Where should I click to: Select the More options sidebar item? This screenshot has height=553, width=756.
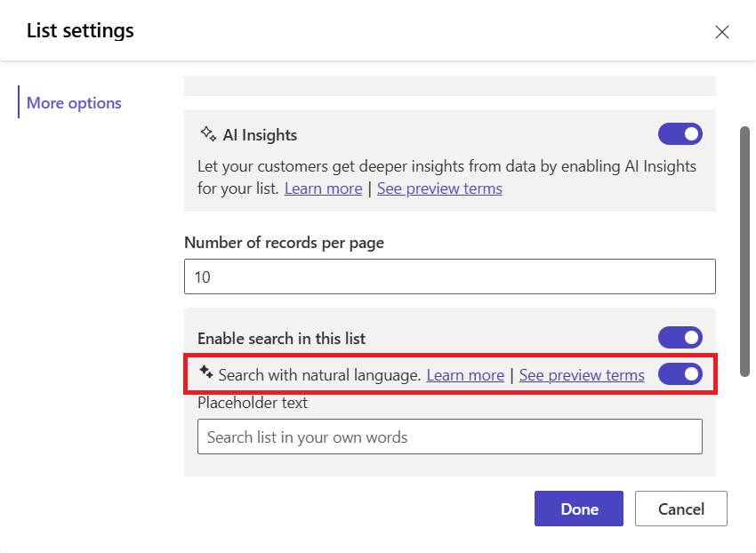pyautogui.click(x=73, y=102)
